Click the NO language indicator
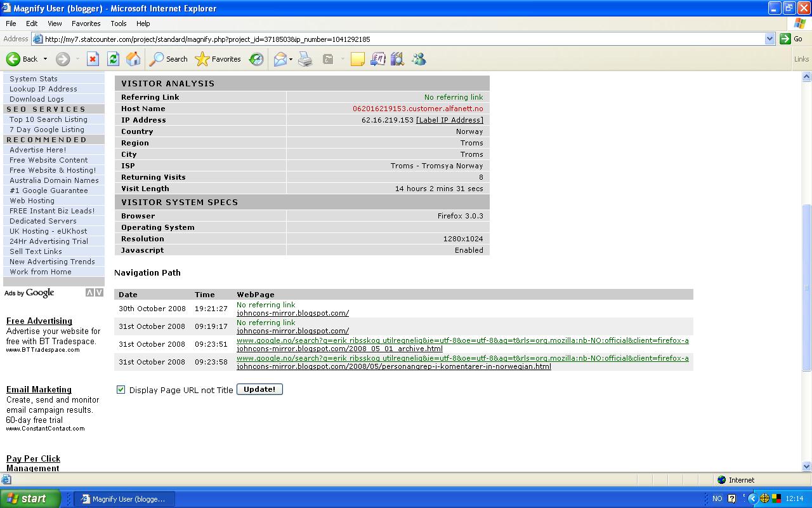The width and height of the screenshot is (812, 508). 717,498
